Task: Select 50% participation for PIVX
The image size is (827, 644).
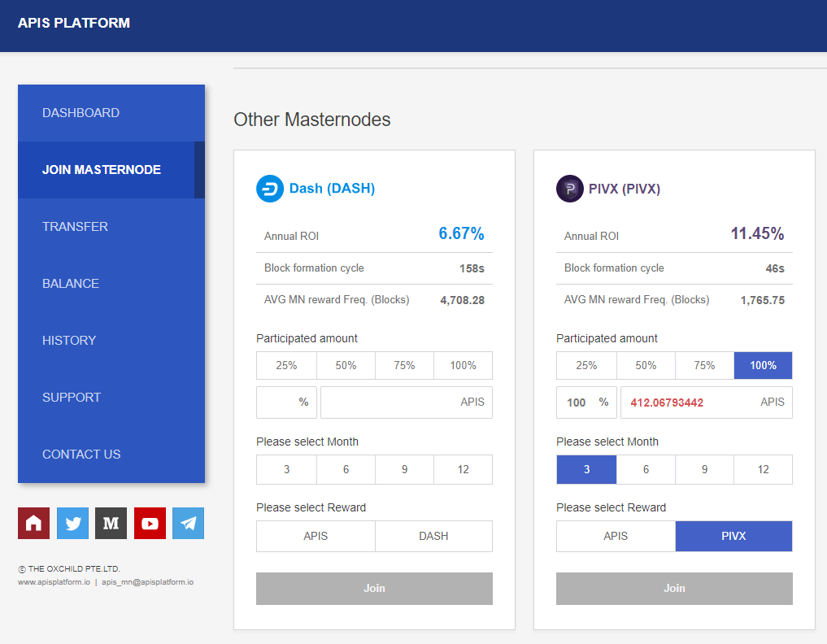Action: 646,366
